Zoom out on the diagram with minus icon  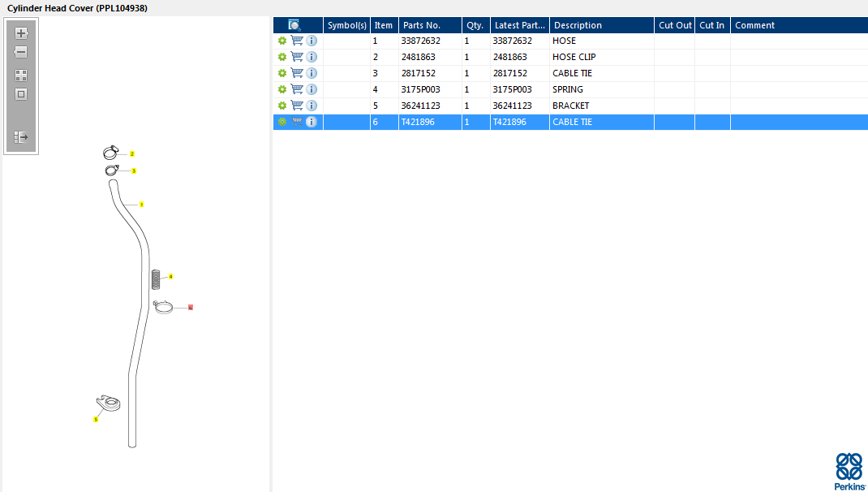[x=21, y=53]
